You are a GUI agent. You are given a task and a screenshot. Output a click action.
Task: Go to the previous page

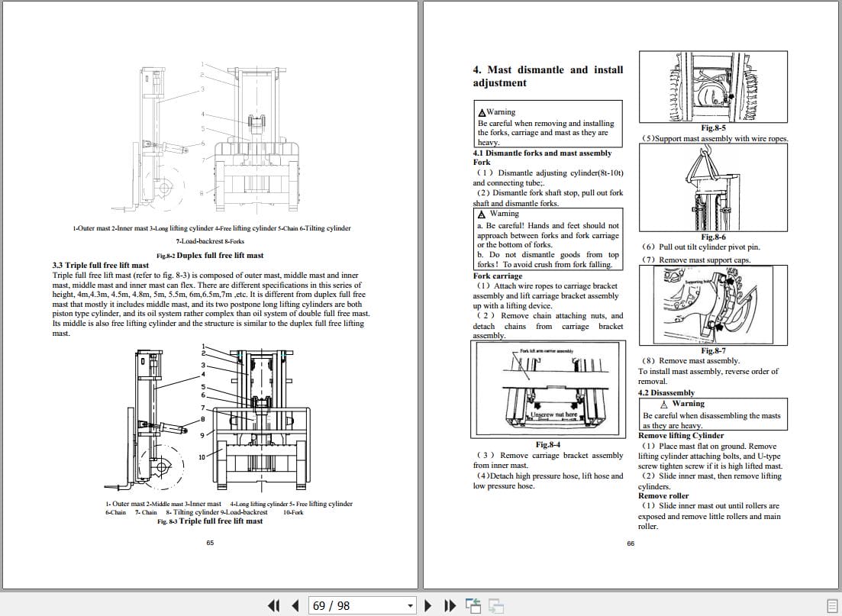[295, 606]
